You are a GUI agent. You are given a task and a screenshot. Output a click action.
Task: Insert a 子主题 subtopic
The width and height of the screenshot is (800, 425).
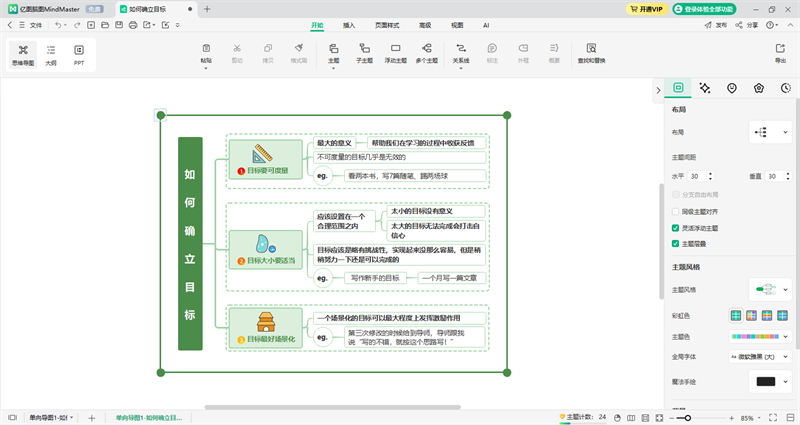point(365,52)
